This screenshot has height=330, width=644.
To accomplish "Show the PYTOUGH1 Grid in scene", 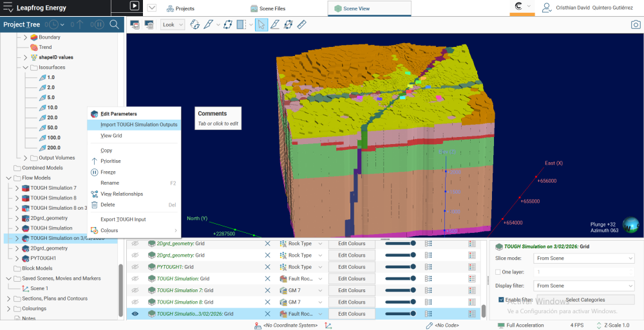I will [135, 267].
